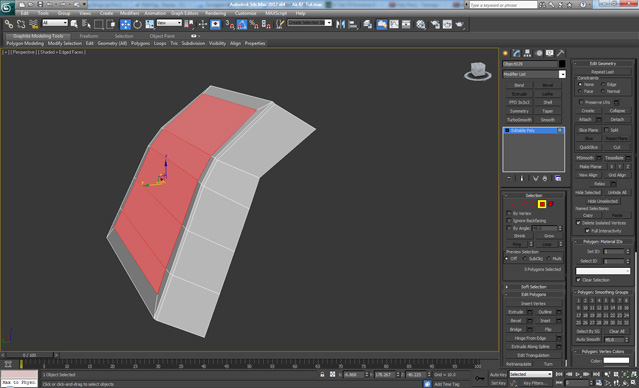639x388 pixels.
Task: Click the black object color swatch
Action: pos(562,64)
